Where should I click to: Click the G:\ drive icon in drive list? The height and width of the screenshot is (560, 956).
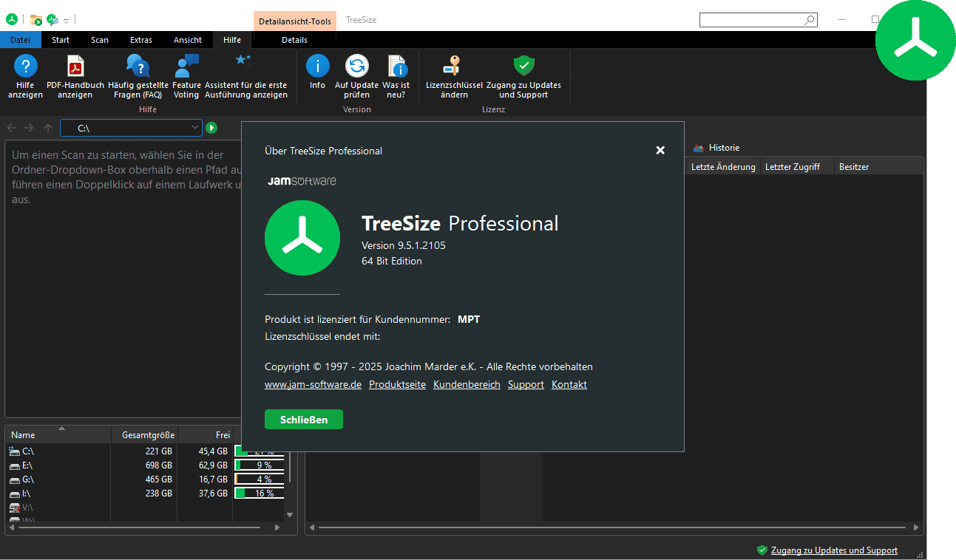pyautogui.click(x=14, y=479)
